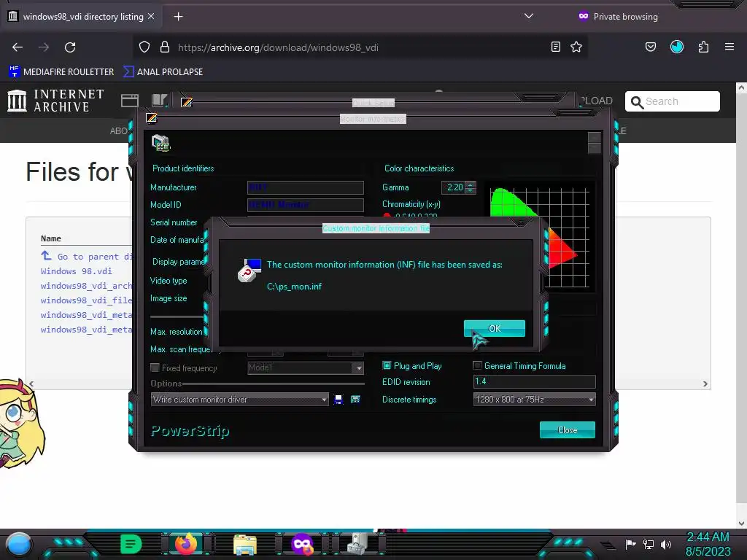Click the calculator icon beside options dropdown
Image resolution: width=747 pixels, height=560 pixels.
point(355,400)
